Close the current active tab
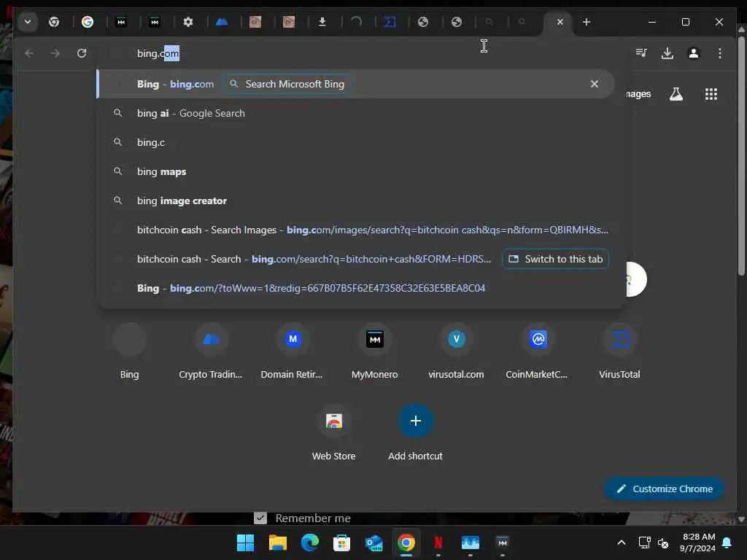The image size is (747, 560). pyautogui.click(x=560, y=22)
